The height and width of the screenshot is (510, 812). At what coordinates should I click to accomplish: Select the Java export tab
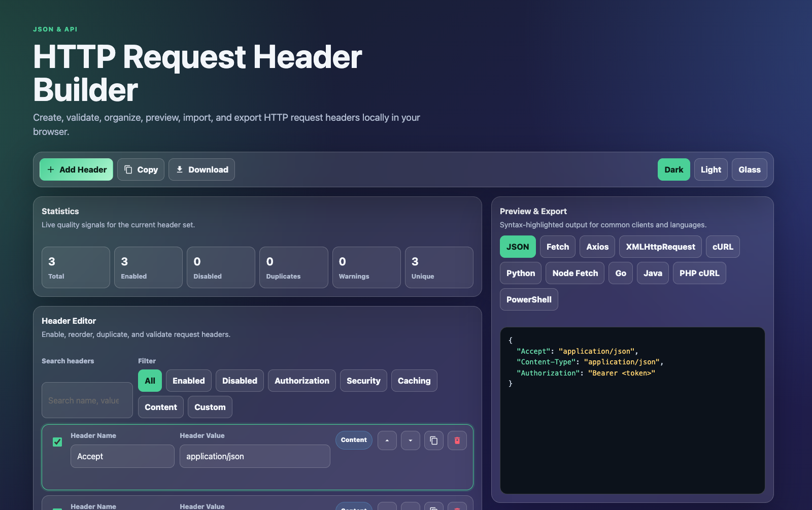pyautogui.click(x=653, y=273)
